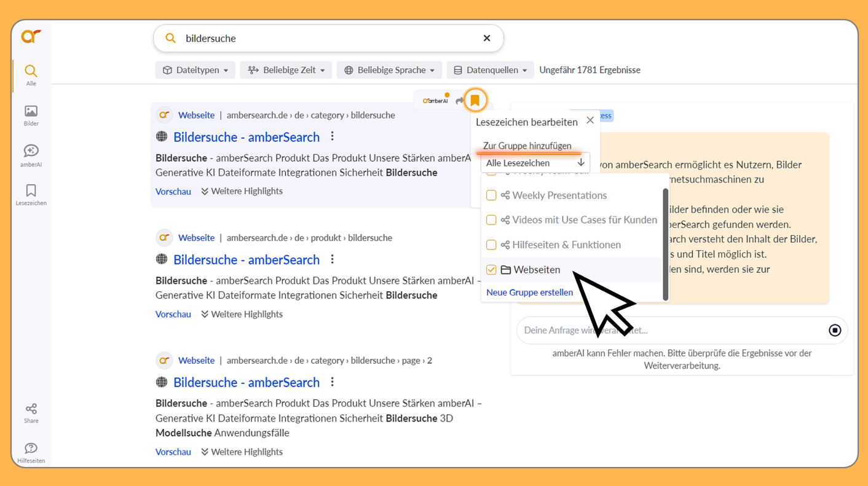Open the amberSearch logo home

pos(31,36)
